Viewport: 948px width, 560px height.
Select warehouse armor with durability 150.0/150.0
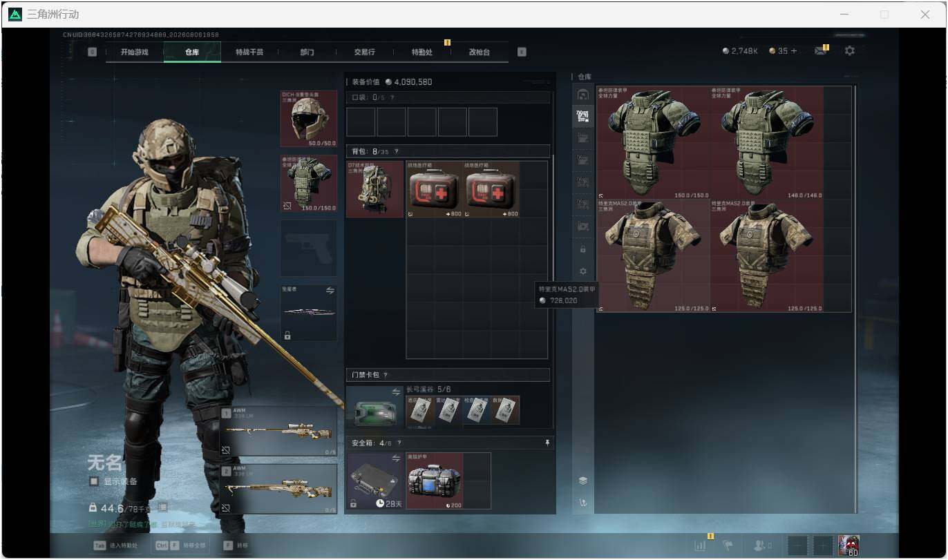[x=654, y=143]
